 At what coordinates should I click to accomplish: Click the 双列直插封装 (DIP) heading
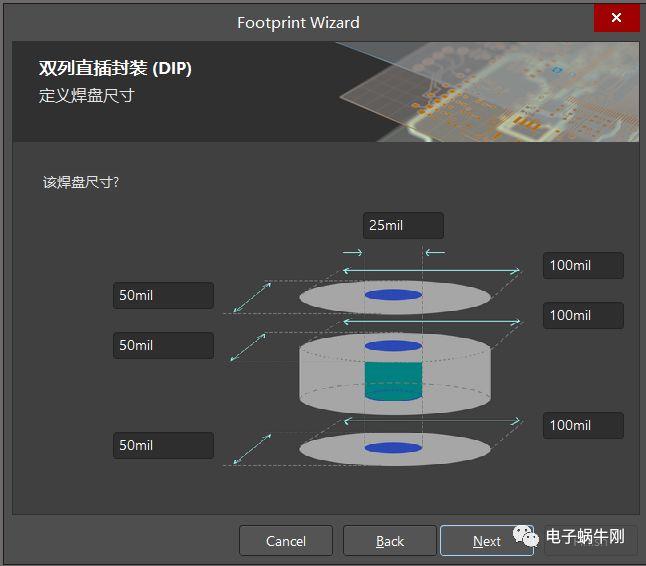115,68
